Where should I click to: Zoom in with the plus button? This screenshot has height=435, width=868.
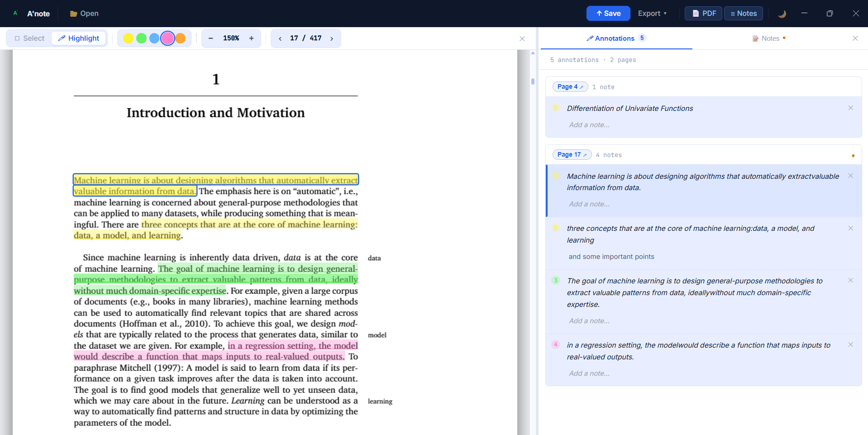tap(252, 38)
